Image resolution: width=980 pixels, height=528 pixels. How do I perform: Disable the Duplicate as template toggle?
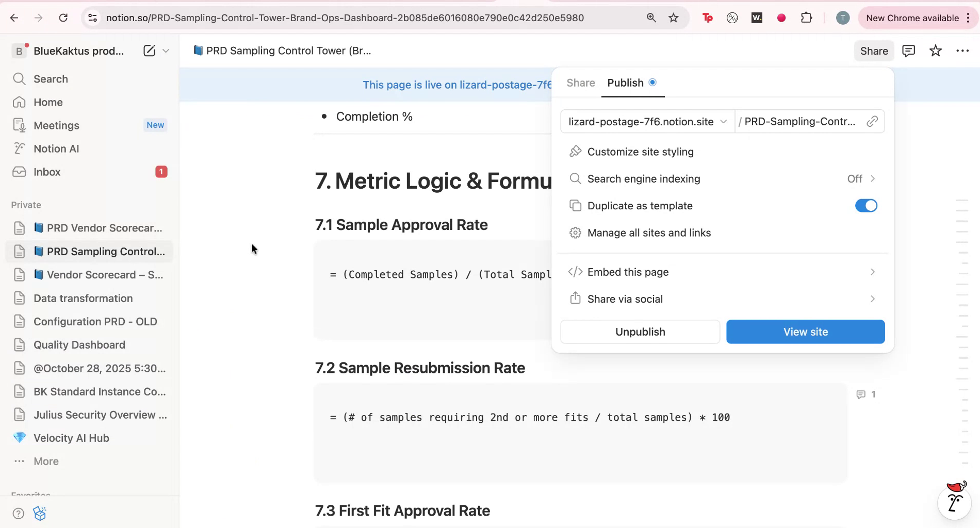point(865,205)
